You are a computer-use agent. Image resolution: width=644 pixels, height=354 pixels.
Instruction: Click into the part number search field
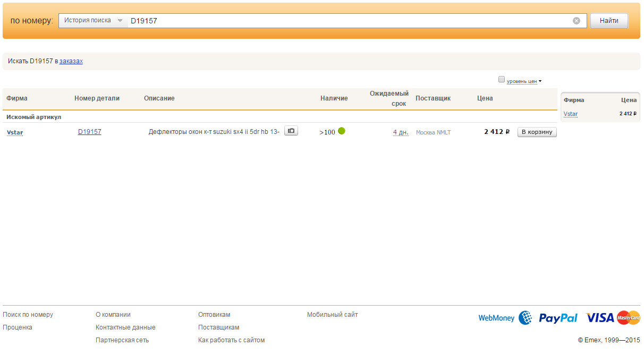345,21
